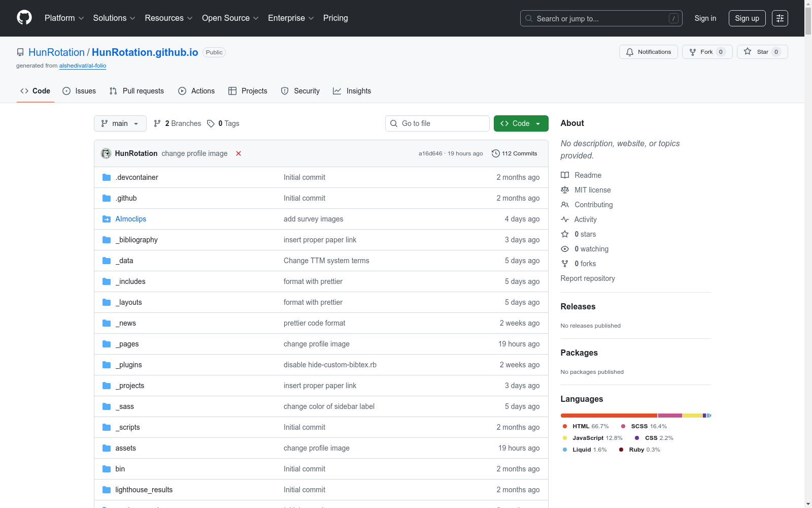This screenshot has width=812, height=508.
Task: View the 2 Branches link
Action: pos(178,123)
